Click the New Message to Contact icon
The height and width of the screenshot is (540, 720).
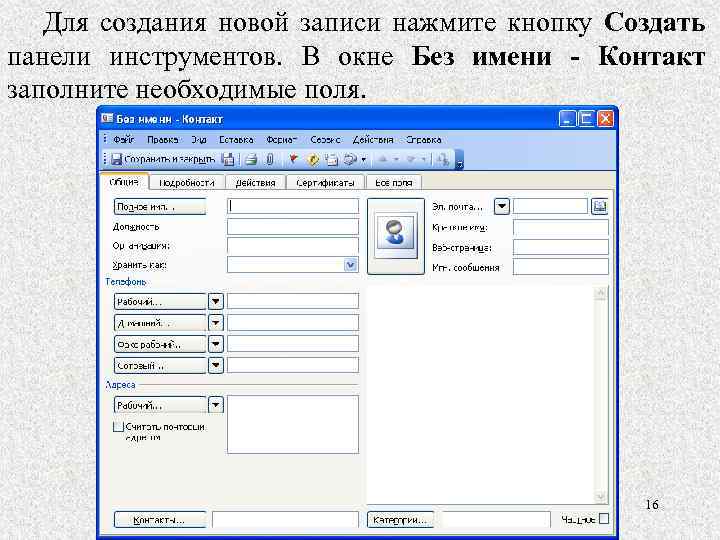[332, 159]
